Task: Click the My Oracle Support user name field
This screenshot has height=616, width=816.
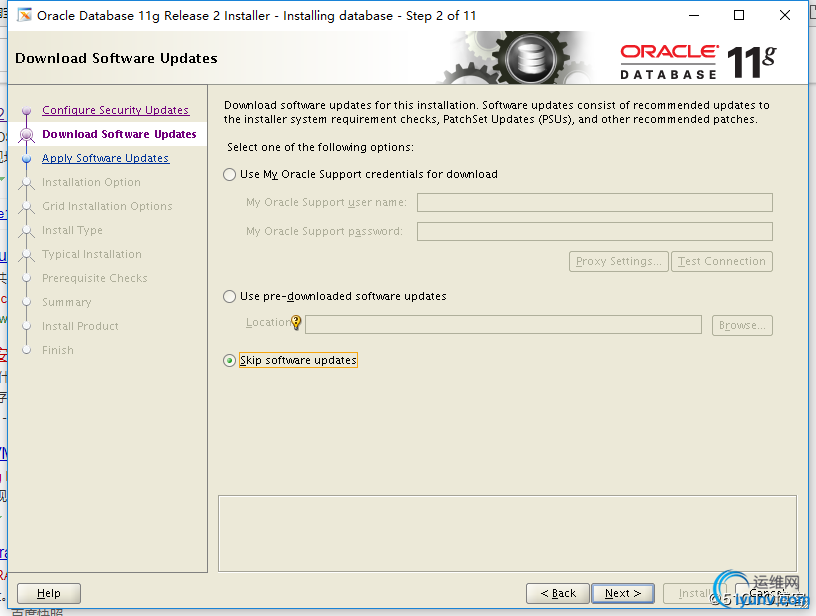Action: pyautogui.click(x=595, y=202)
